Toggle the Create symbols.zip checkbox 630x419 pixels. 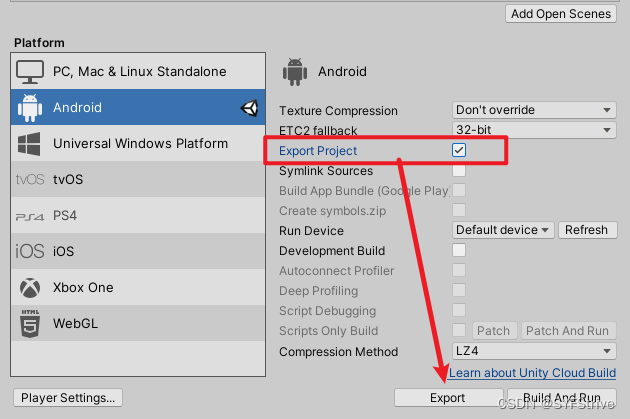point(459,210)
